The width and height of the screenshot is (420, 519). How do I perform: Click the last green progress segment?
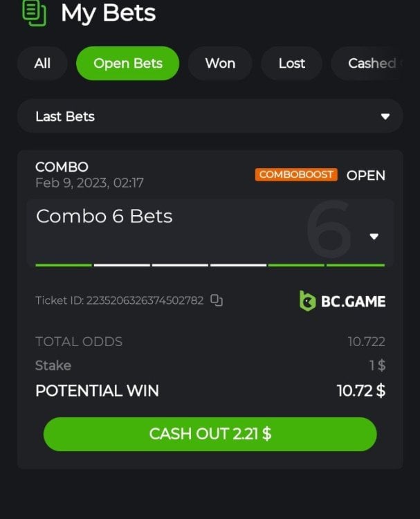click(356, 265)
